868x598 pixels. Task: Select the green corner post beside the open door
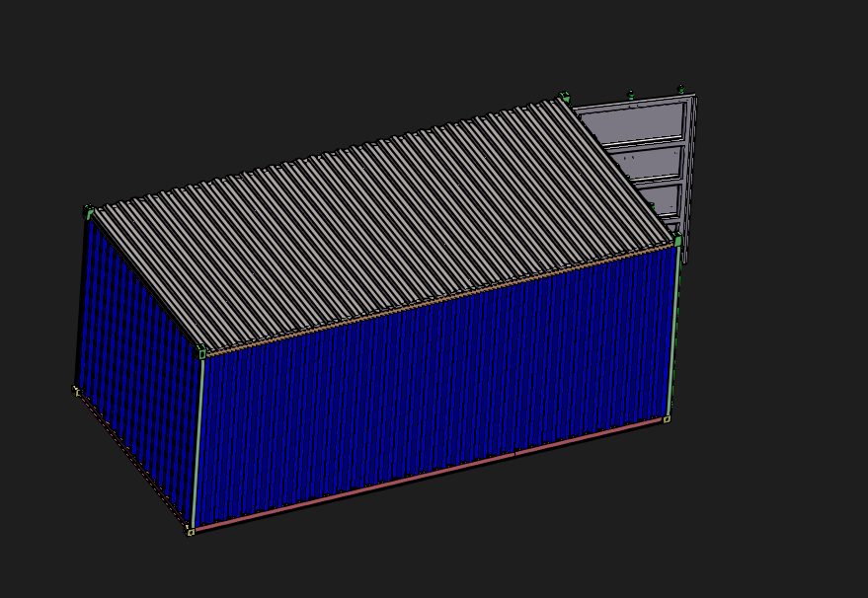pos(673,331)
